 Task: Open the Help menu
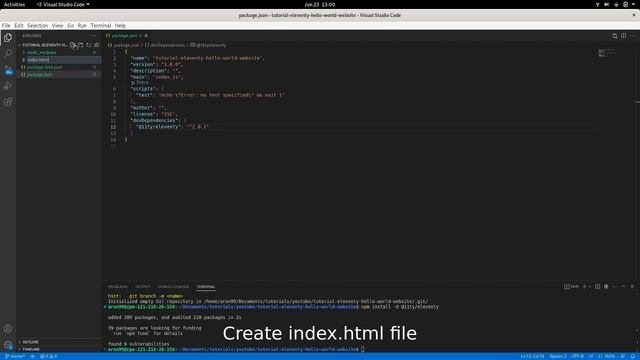coord(120,25)
